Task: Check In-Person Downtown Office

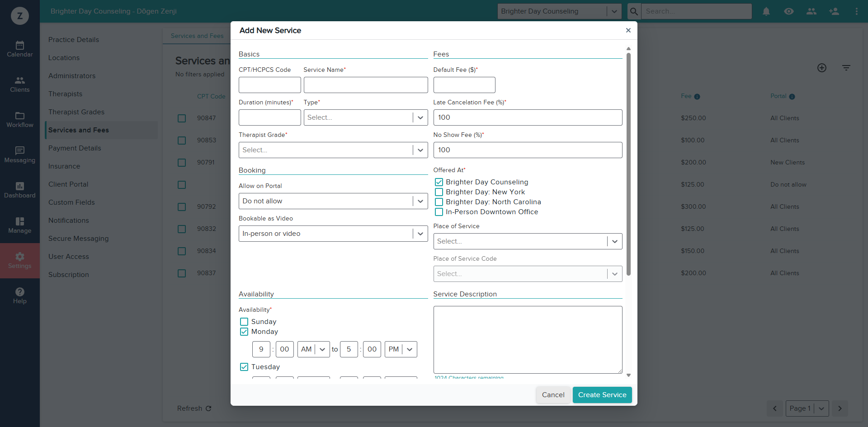Action: (x=439, y=212)
